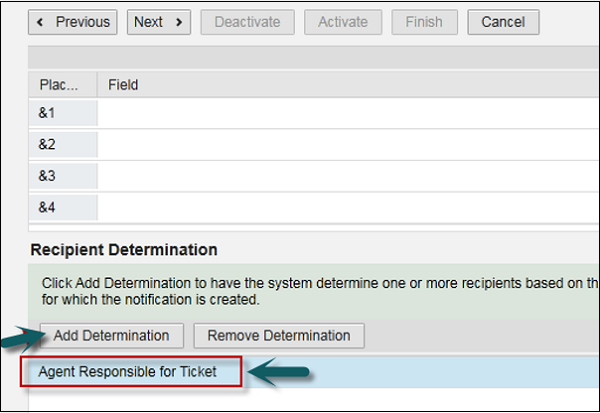Click the Finish button

pos(424,22)
